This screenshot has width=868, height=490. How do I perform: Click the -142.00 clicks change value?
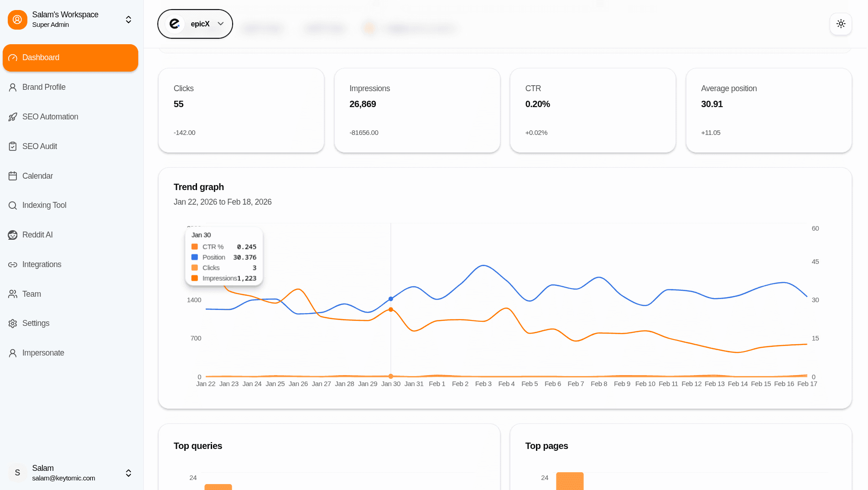click(184, 133)
